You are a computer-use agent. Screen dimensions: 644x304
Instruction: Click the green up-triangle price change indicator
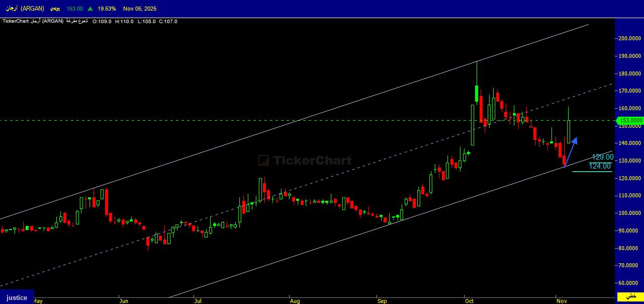pyautogui.click(x=90, y=9)
